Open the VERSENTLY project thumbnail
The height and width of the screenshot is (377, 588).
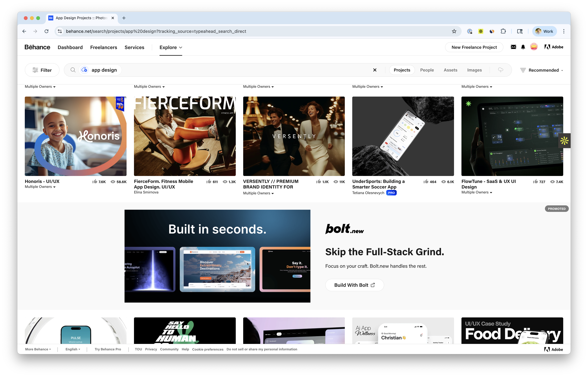coord(294,136)
